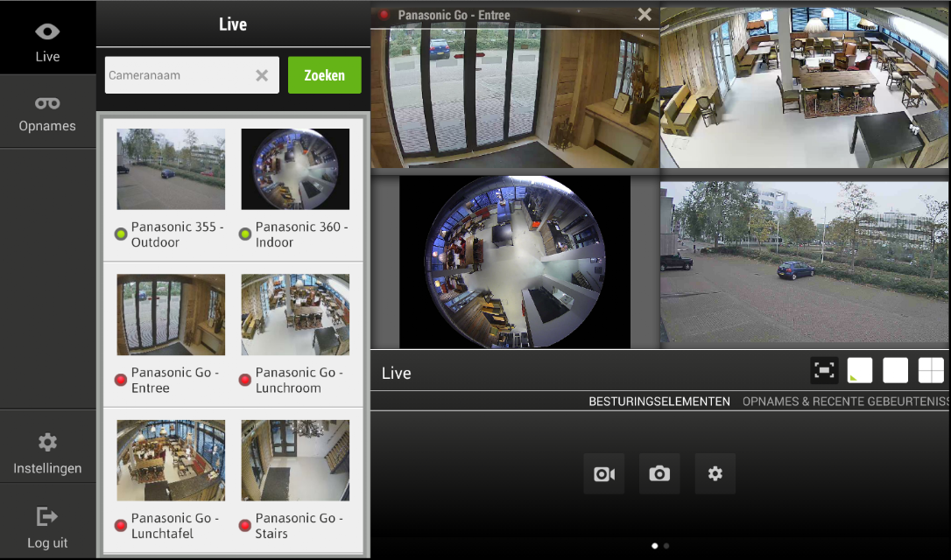Click green status dot of Panasonic 355 - Outdoor
Viewport: 951px width, 560px height.
click(x=121, y=234)
